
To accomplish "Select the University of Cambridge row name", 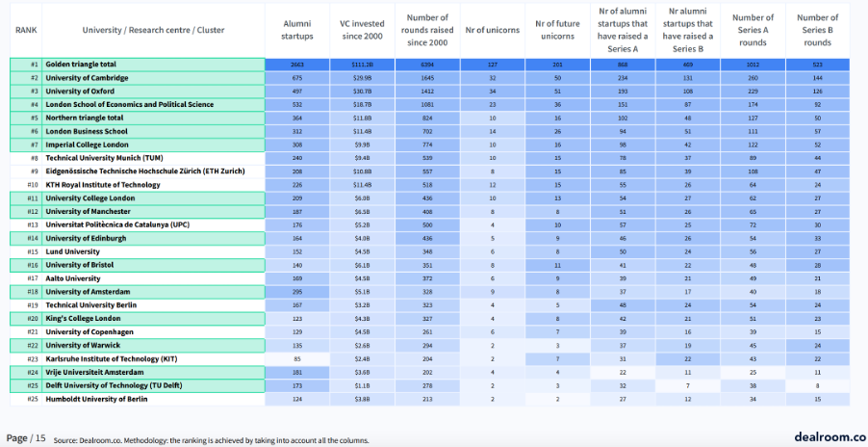I will pyautogui.click(x=87, y=77).
